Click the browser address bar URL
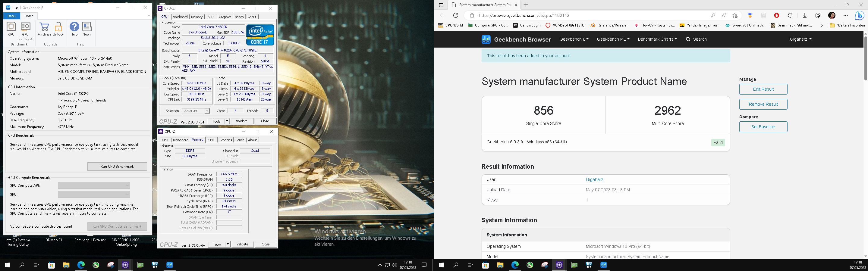The image size is (868, 271). pyautogui.click(x=524, y=15)
